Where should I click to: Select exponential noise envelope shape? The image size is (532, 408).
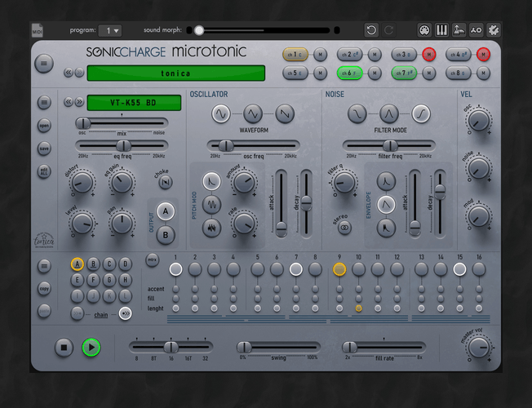(386, 181)
